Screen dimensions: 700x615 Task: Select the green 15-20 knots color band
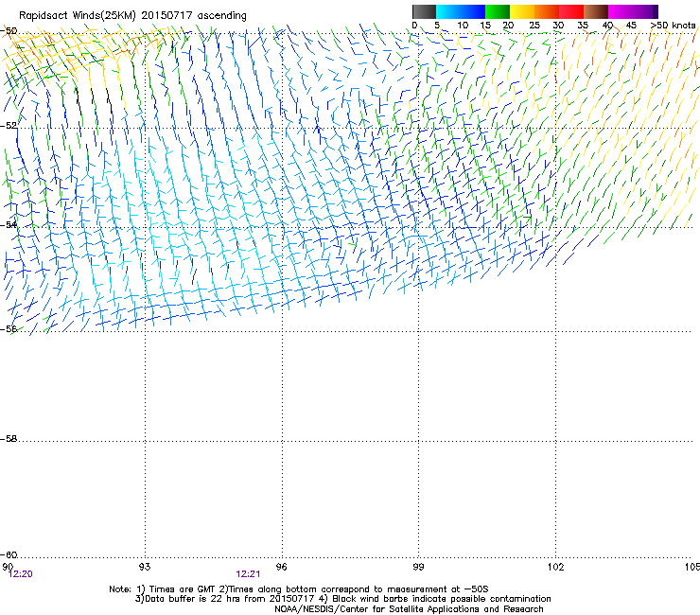pos(498,11)
